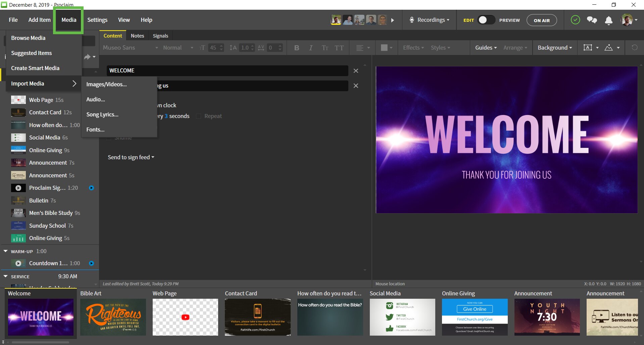This screenshot has width=644, height=345.
Task: Toggle small caps text icon
Action: point(325,48)
